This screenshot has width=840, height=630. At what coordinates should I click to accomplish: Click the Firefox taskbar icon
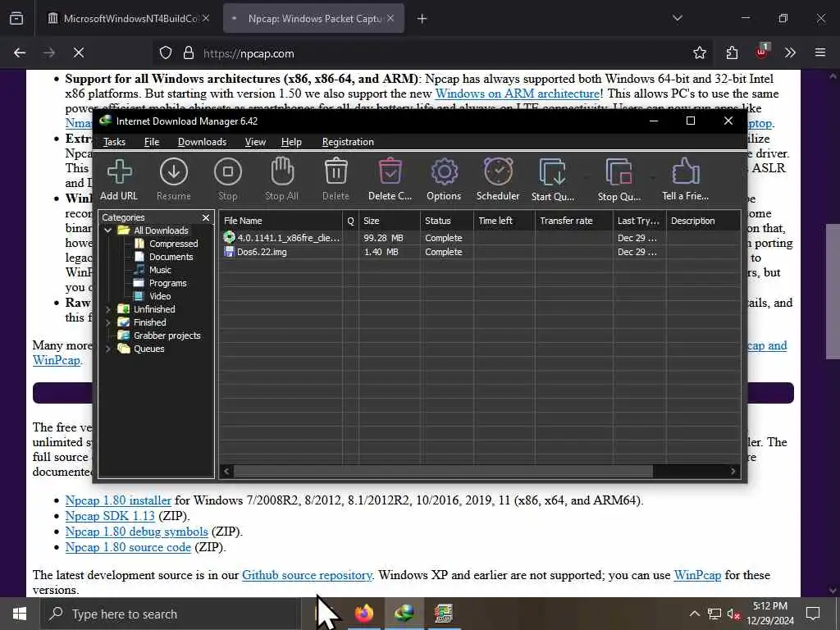tap(364, 614)
